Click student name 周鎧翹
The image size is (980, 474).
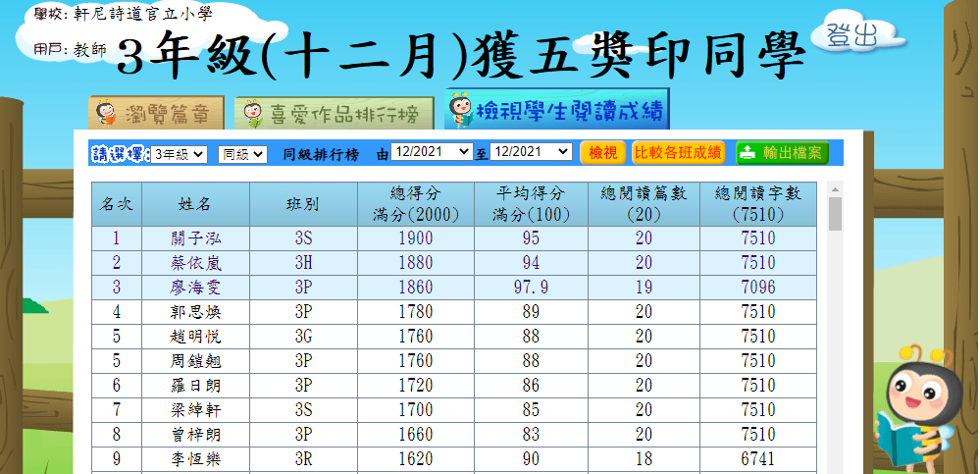point(195,361)
